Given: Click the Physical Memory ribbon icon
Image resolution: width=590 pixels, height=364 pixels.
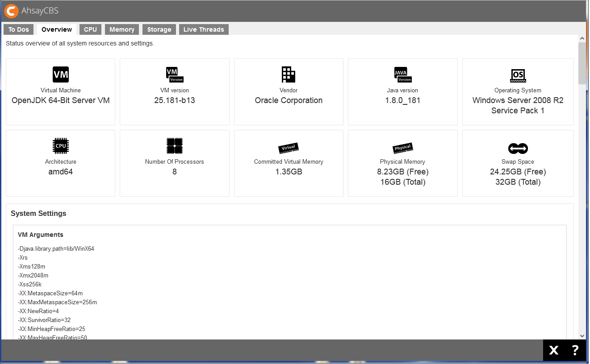Looking at the screenshot, I should point(402,148).
